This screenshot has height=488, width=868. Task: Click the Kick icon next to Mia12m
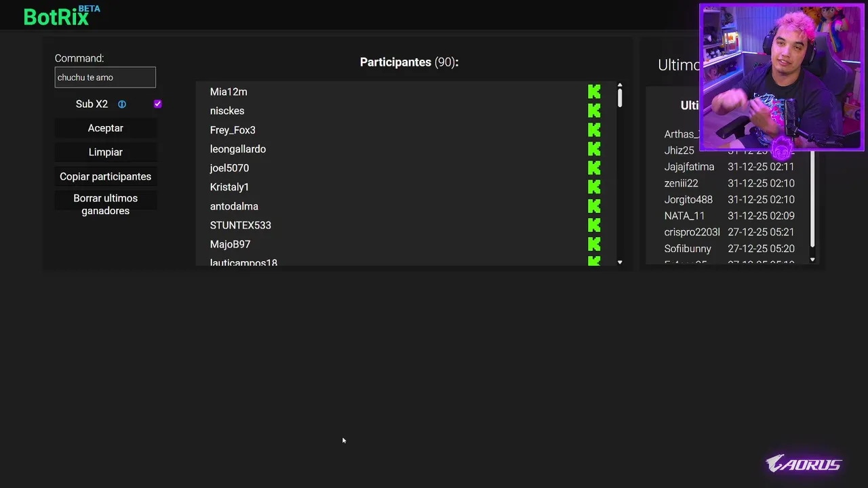tap(594, 91)
